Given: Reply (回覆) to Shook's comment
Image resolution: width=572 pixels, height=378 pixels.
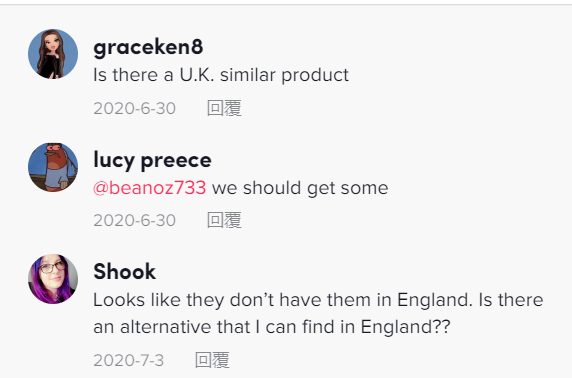Looking at the screenshot, I should 212,360.
